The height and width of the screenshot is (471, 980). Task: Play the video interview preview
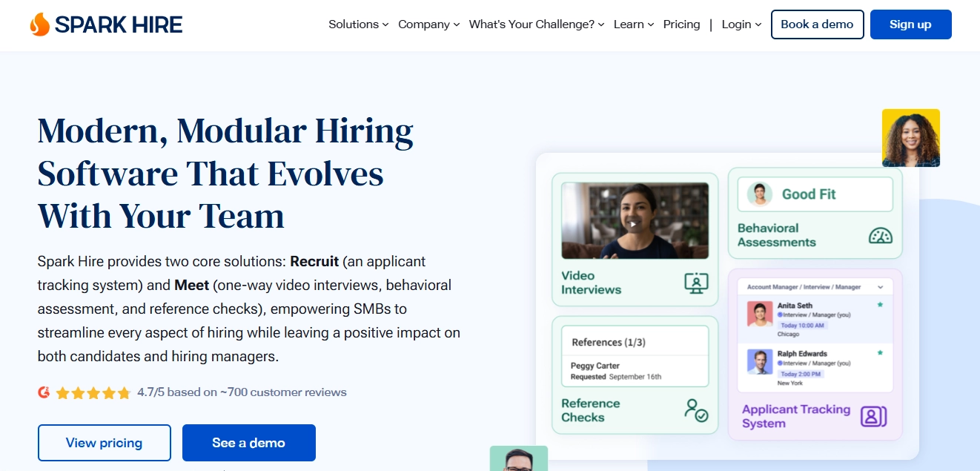(x=633, y=224)
